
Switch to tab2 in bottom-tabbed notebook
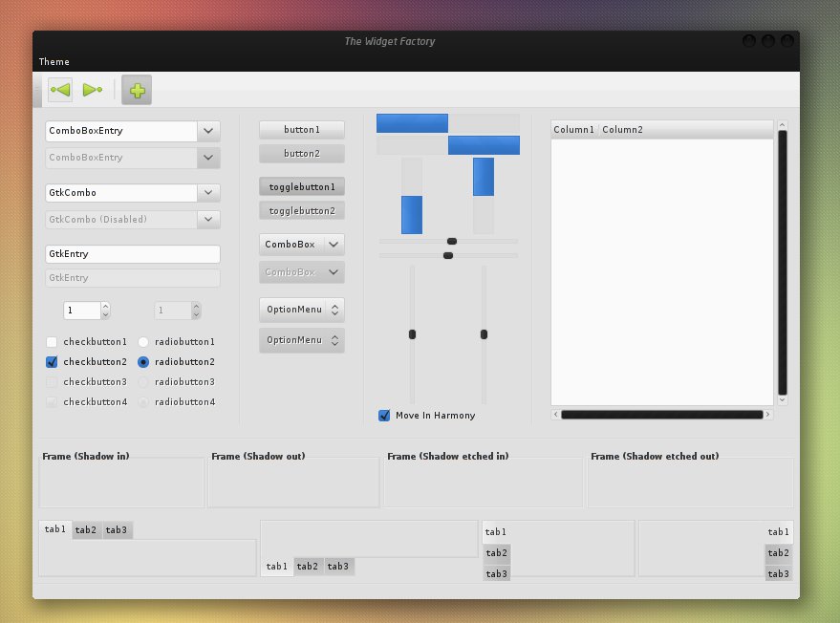[x=308, y=567]
